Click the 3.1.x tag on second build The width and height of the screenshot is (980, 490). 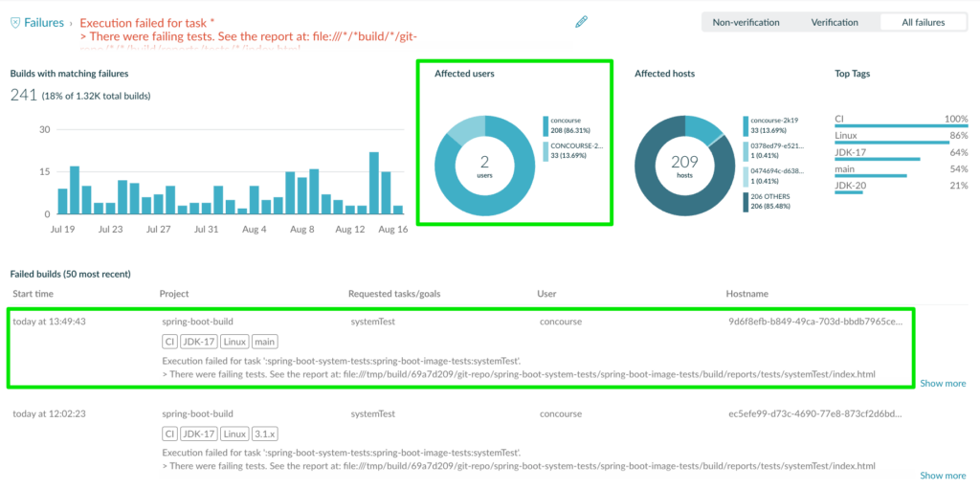click(x=265, y=434)
